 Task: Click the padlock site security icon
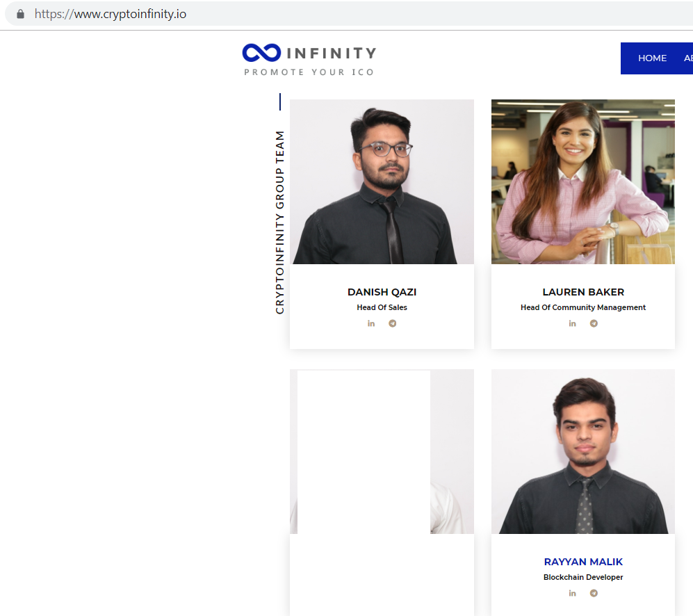click(20, 14)
